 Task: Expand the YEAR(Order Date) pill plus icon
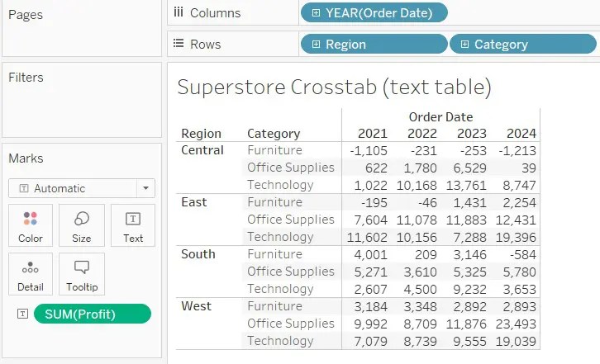point(316,12)
